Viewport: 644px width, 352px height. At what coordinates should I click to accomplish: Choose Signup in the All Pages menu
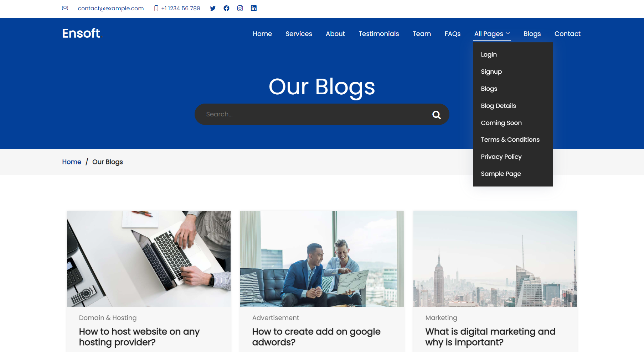(x=491, y=72)
